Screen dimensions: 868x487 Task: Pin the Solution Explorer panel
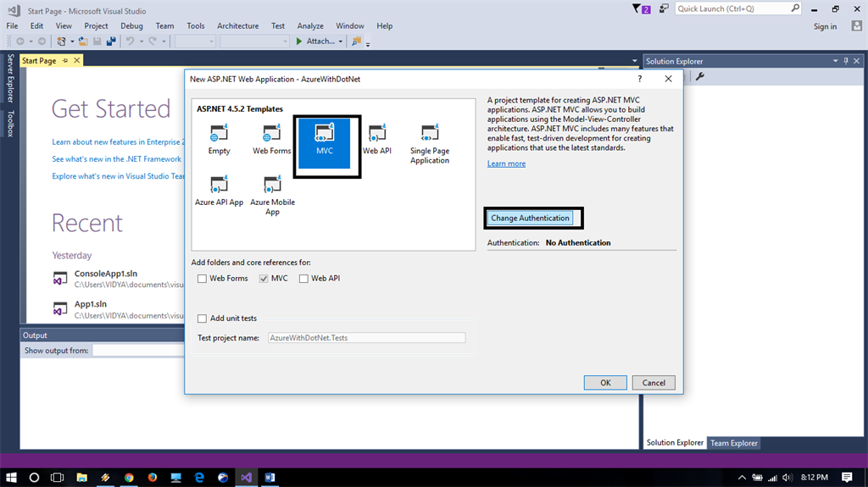[x=846, y=61]
